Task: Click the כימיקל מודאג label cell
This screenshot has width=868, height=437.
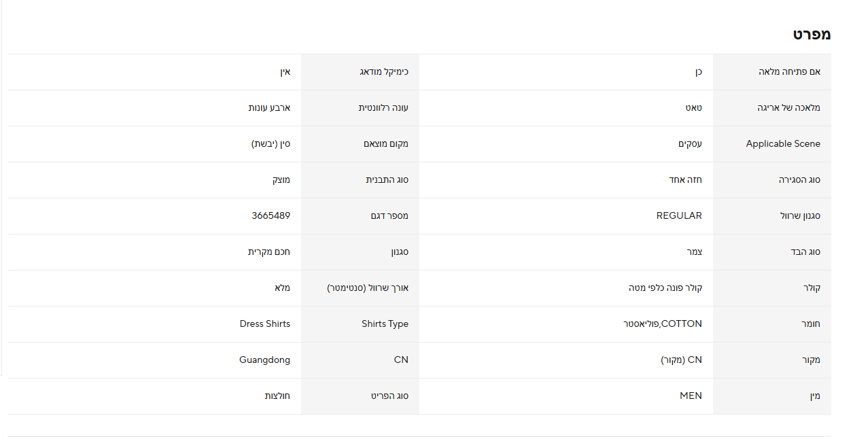Action: [x=384, y=72]
